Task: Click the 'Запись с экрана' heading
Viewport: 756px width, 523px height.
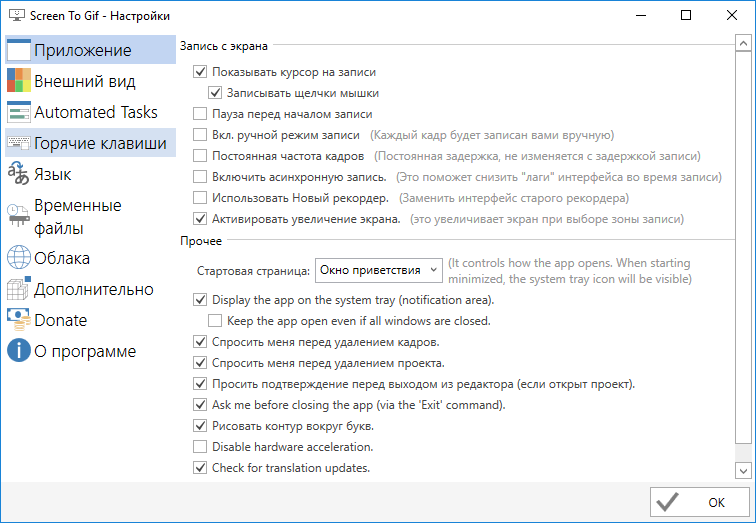Action: [224, 46]
